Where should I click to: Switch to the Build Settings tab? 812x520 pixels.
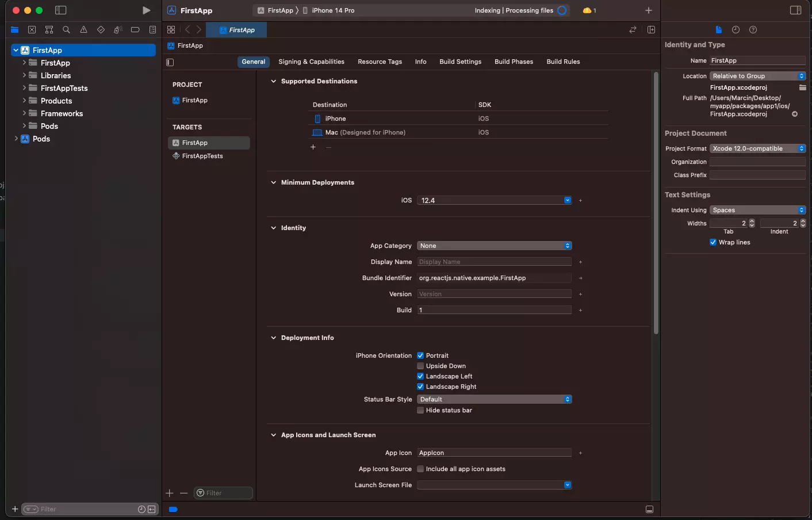click(x=460, y=62)
